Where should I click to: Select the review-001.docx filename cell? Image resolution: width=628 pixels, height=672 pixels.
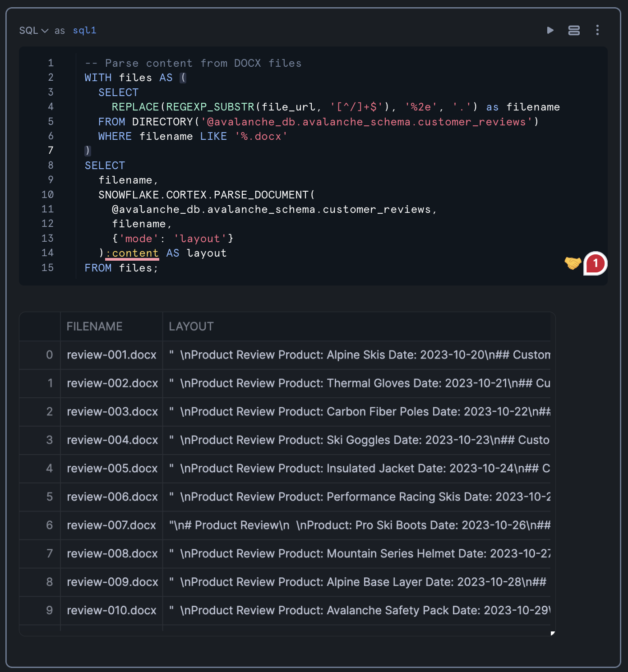pyautogui.click(x=111, y=355)
